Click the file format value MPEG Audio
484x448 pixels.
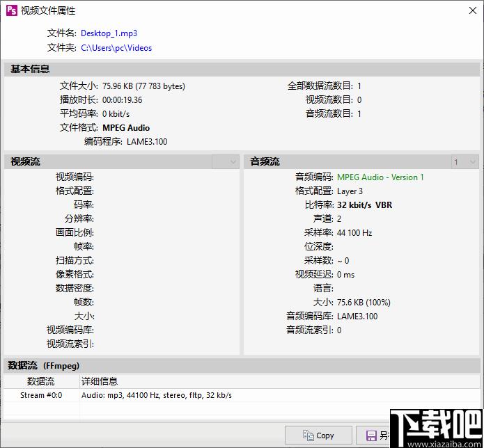coord(126,127)
